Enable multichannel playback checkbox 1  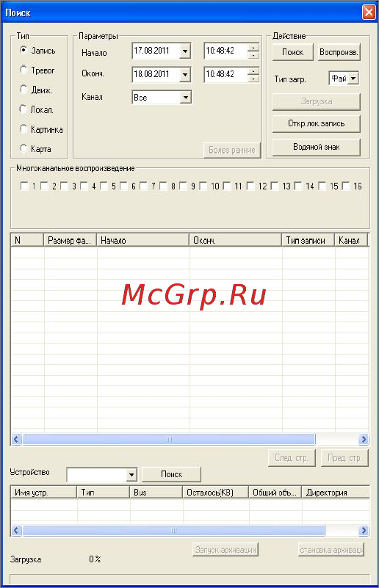coord(24,186)
